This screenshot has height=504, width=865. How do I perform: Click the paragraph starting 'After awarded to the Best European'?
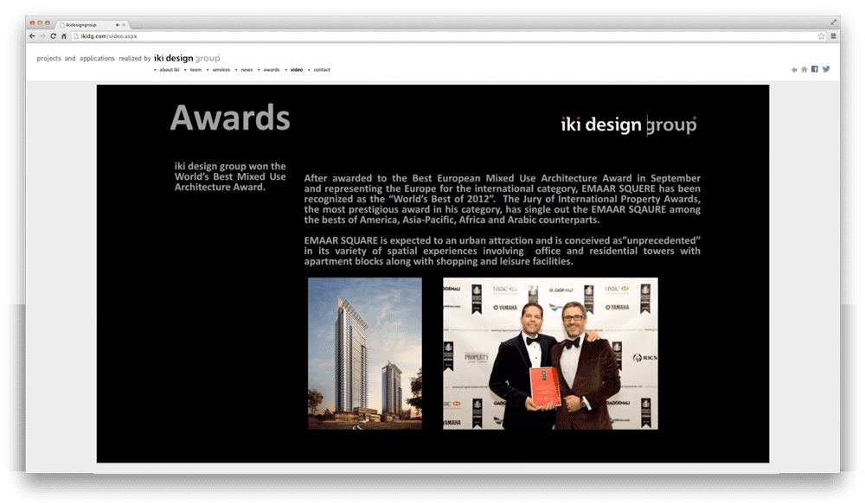(x=502, y=199)
